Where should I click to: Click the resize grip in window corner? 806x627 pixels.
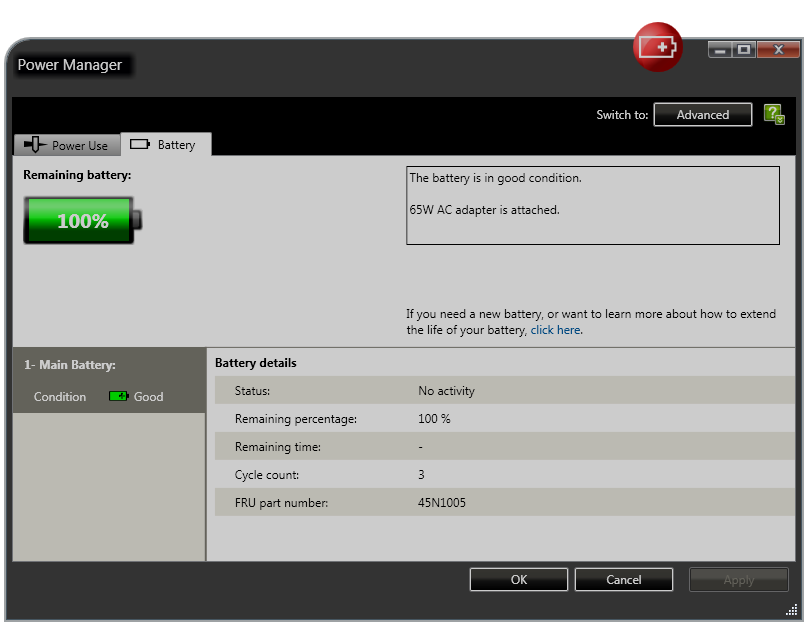pos(792,611)
